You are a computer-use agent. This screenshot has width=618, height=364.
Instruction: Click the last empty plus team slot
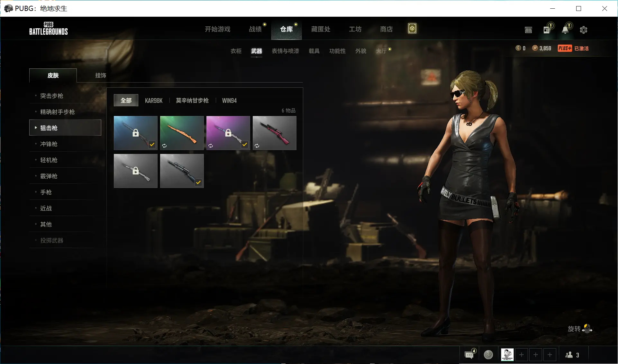click(x=550, y=355)
